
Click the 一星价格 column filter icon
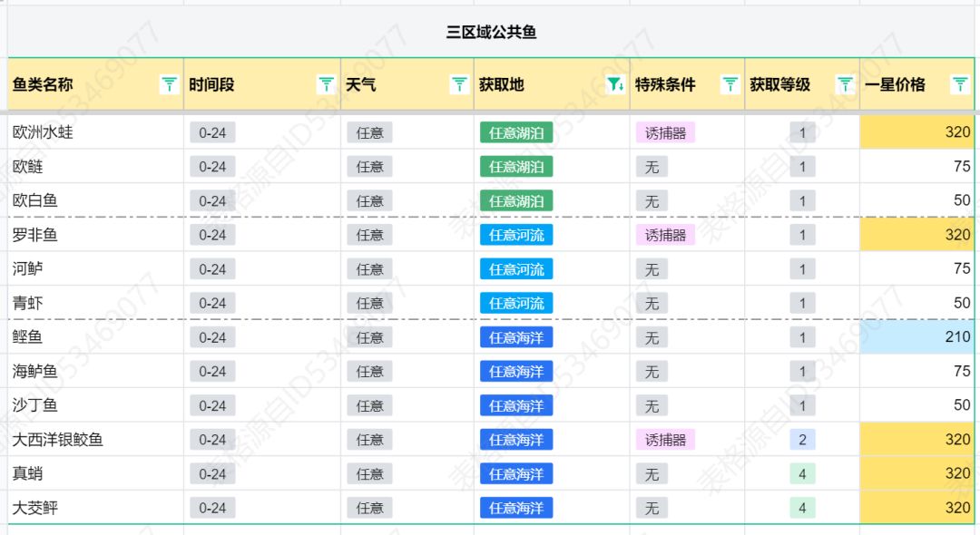(960, 84)
